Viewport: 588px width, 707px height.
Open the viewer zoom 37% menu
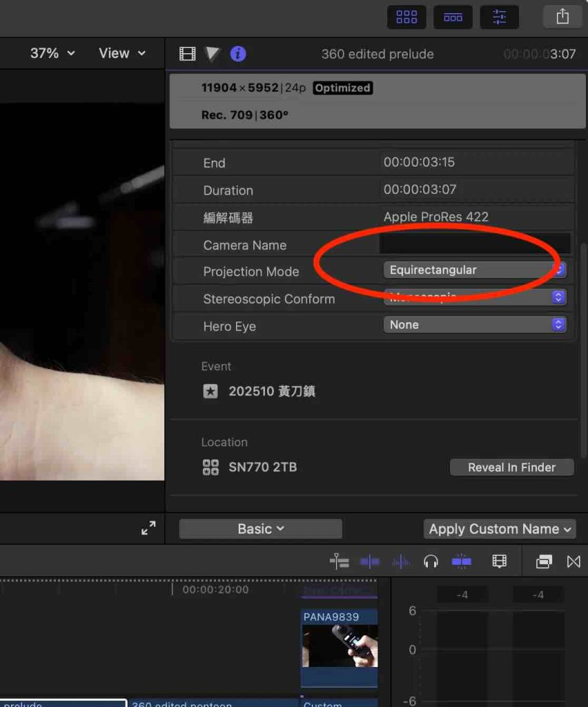(52, 53)
